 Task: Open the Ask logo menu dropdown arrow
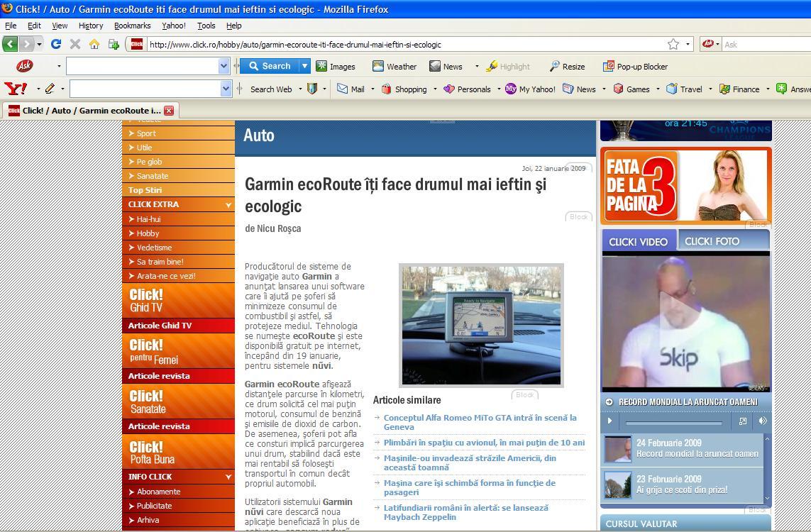tap(59, 66)
